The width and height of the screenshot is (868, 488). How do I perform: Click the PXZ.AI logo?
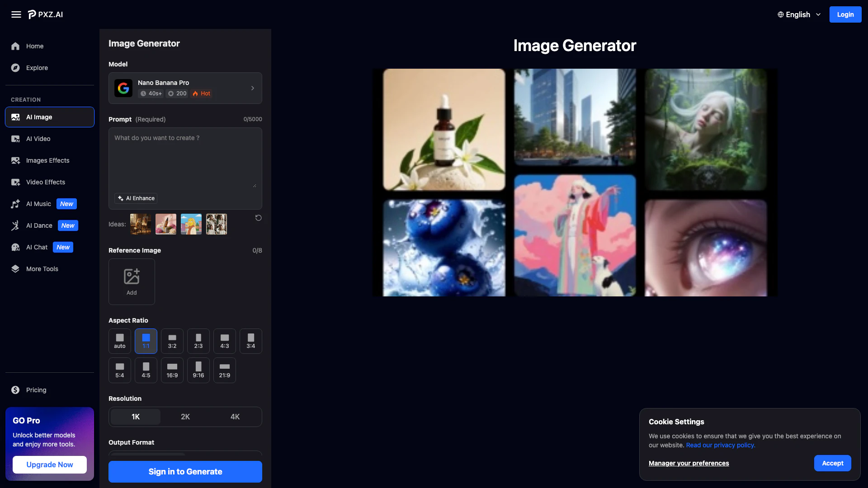[46, 14]
